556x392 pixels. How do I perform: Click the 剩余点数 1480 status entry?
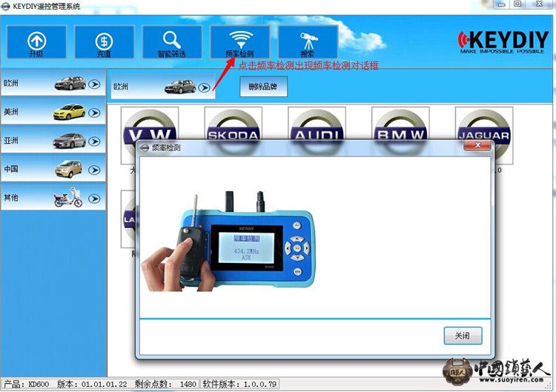tap(166, 384)
